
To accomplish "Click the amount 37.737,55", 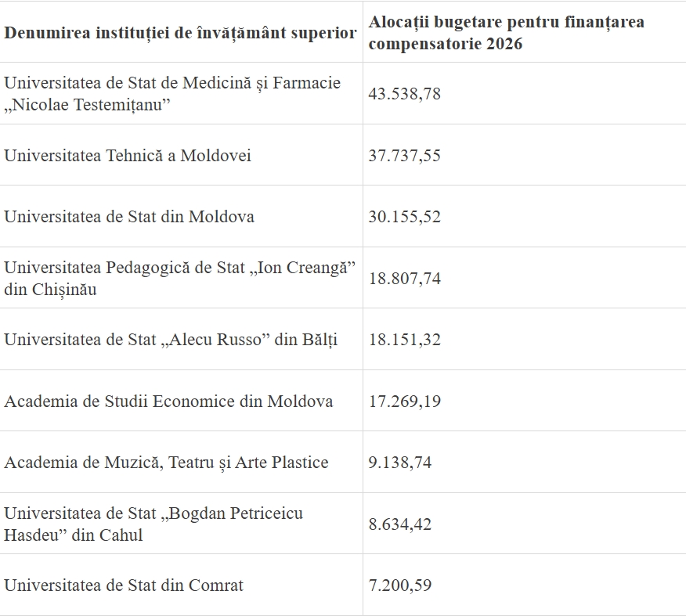I will 405,155.
